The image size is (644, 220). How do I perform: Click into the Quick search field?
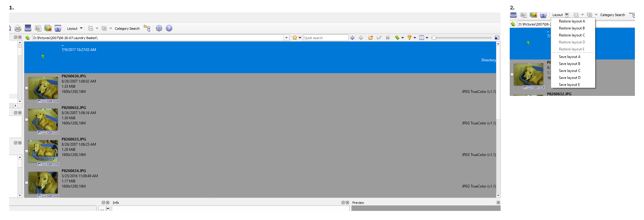click(x=326, y=38)
